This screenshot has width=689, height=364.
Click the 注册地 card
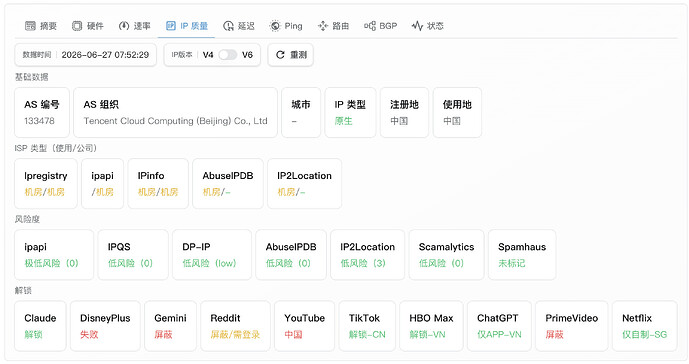(x=404, y=113)
